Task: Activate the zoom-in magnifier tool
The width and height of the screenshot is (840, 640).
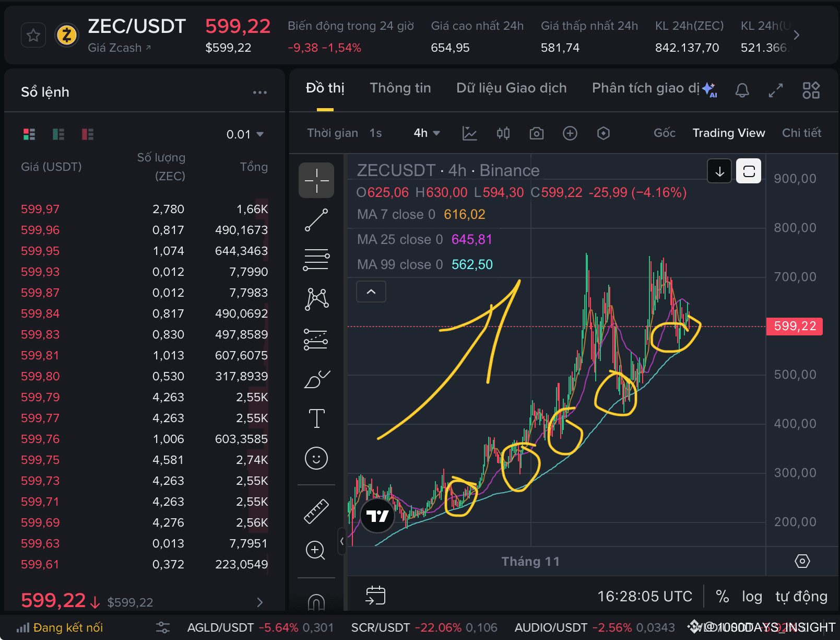Action: (x=316, y=550)
